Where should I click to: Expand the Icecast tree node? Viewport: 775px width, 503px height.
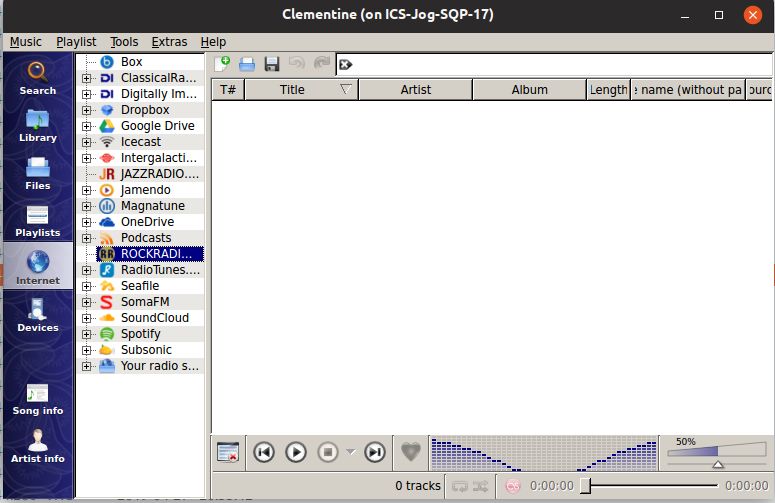coord(86,142)
